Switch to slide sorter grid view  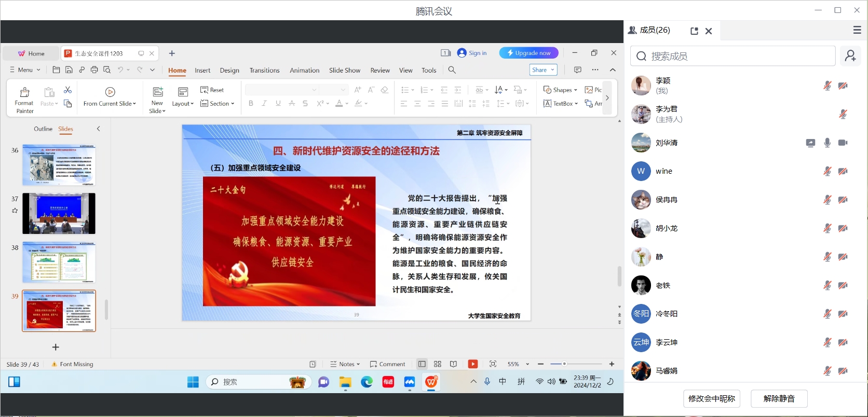point(438,364)
